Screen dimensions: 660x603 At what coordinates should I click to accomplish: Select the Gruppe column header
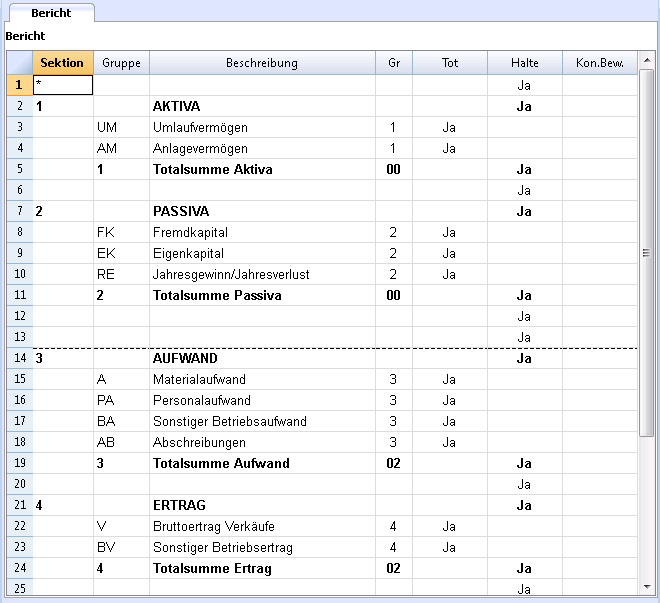(121, 63)
